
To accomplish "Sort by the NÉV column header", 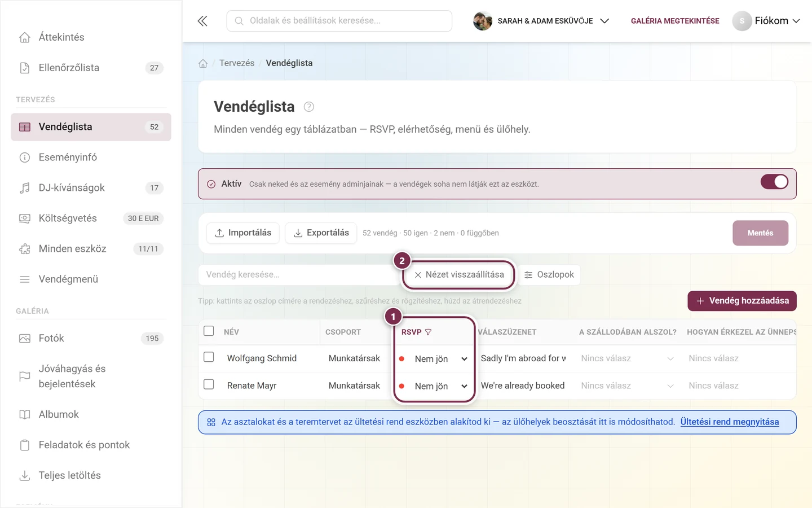I will pos(231,332).
